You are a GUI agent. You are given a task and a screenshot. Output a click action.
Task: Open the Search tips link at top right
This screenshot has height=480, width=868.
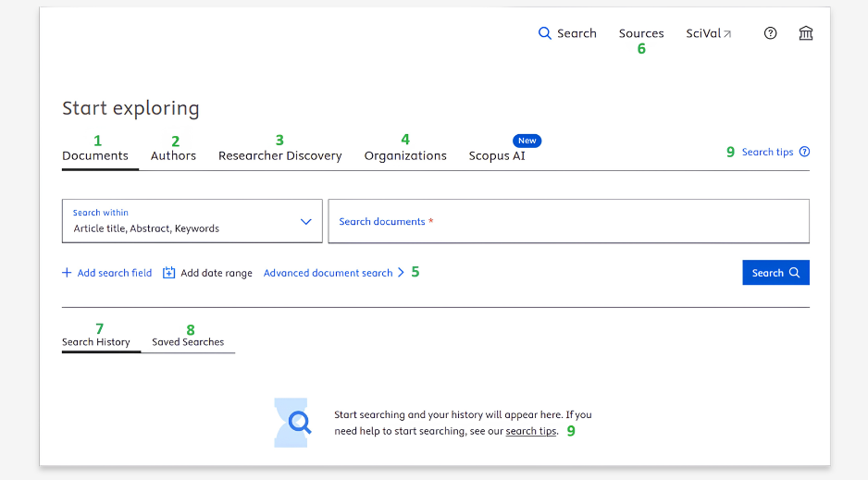767,152
